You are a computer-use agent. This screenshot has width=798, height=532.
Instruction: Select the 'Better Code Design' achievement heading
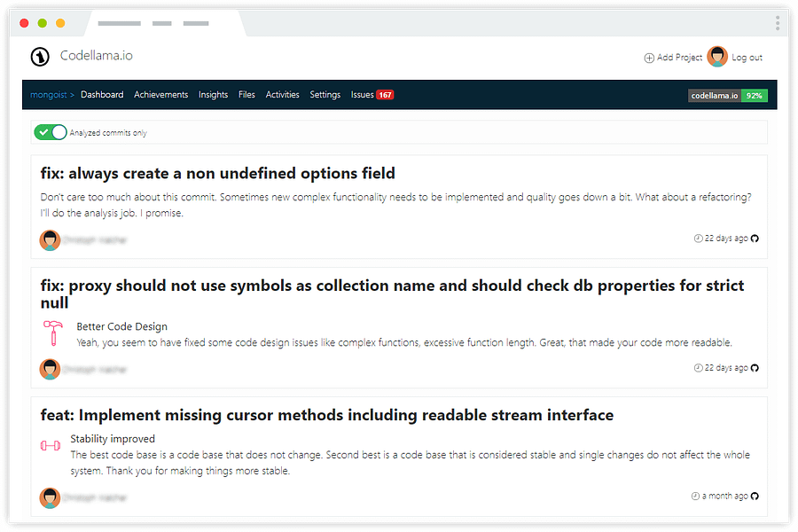pyautogui.click(x=122, y=327)
